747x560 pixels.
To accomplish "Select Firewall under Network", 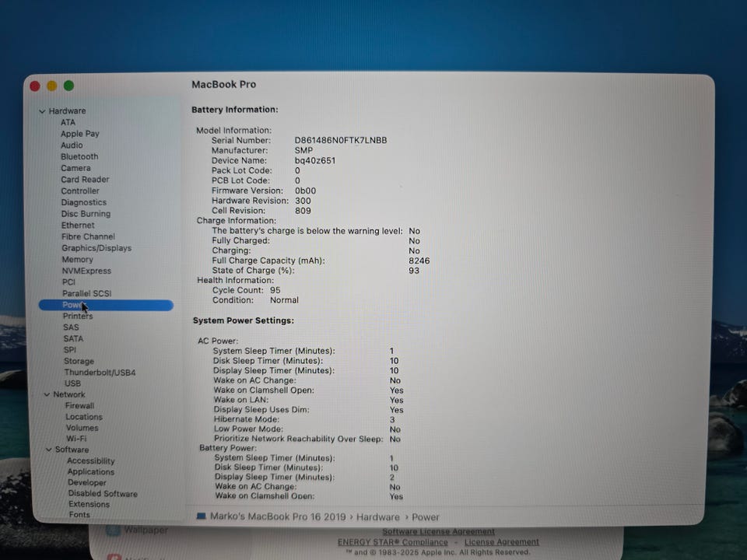I will tap(79, 406).
